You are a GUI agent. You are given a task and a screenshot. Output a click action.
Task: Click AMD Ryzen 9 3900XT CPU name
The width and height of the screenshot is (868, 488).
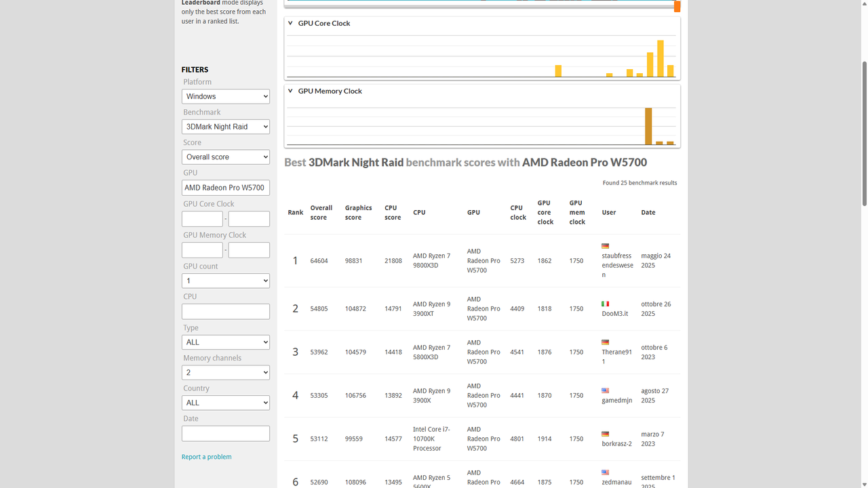431,309
